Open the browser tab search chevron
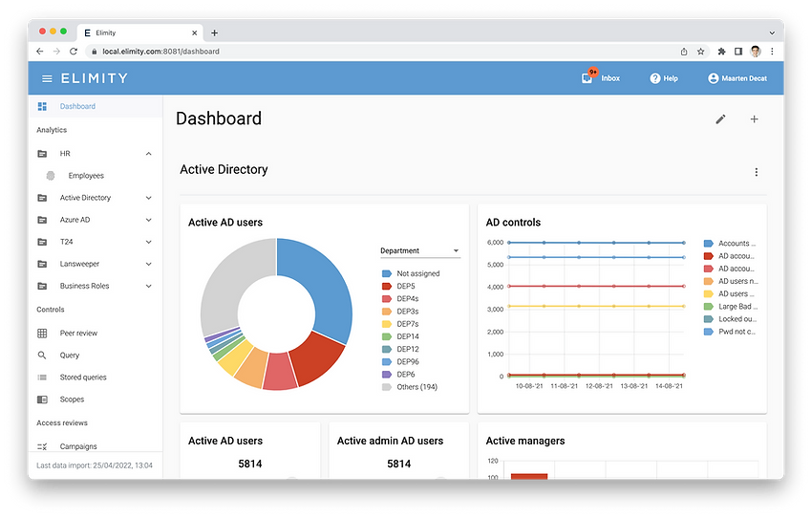812x518 pixels. pyautogui.click(x=772, y=32)
